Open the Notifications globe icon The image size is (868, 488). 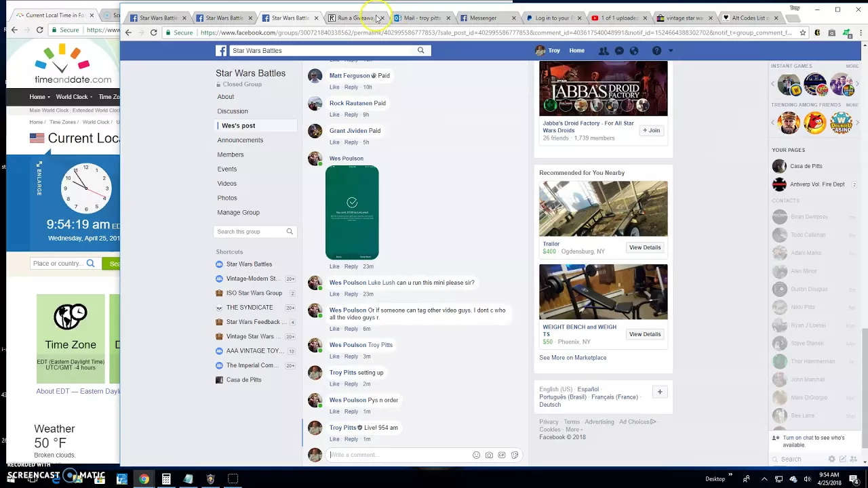pyautogui.click(x=634, y=51)
